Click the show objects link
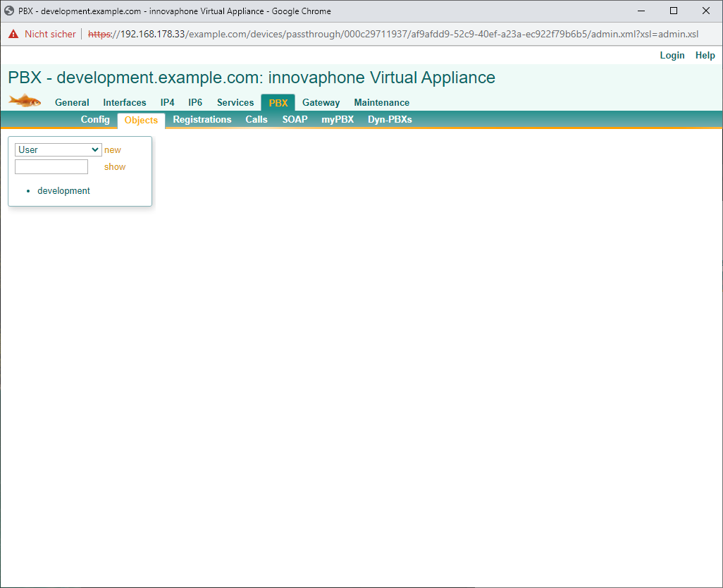Screen dimensions: 723x588 115,167
